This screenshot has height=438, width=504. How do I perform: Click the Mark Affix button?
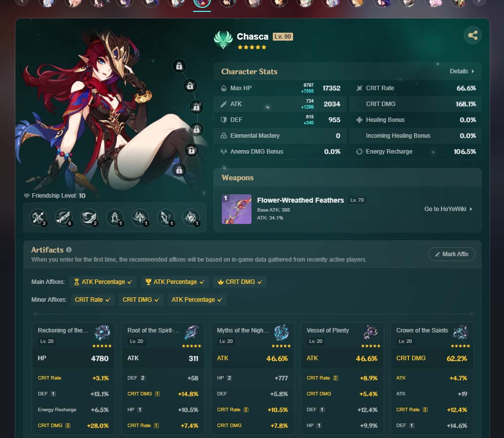pyautogui.click(x=452, y=254)
